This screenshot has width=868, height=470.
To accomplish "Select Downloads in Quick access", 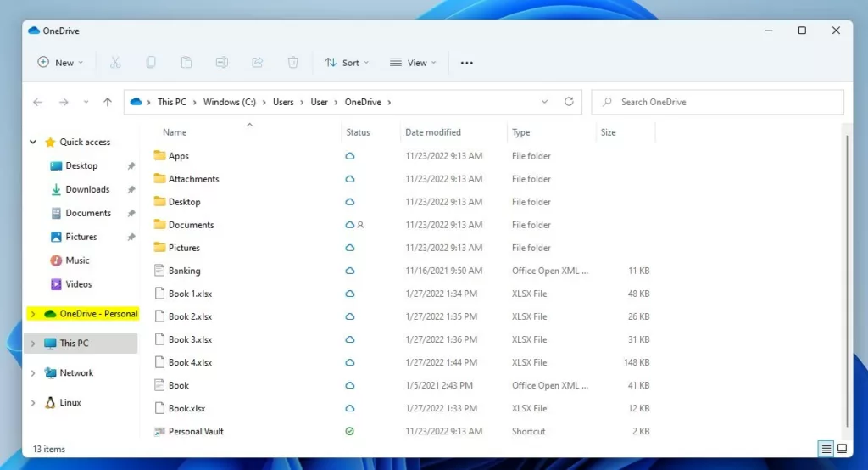I will click(x=87, y=189).
